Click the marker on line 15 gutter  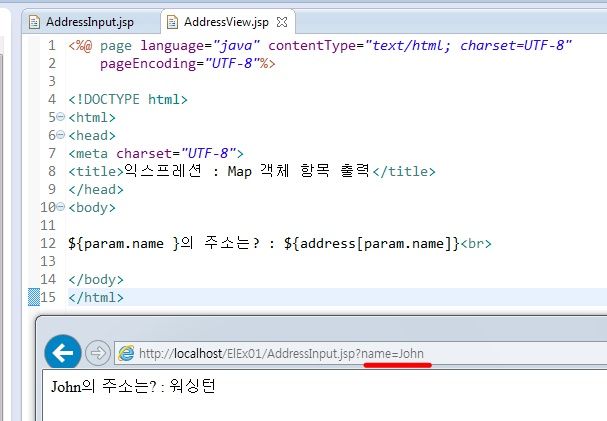(x=34, y=297)
